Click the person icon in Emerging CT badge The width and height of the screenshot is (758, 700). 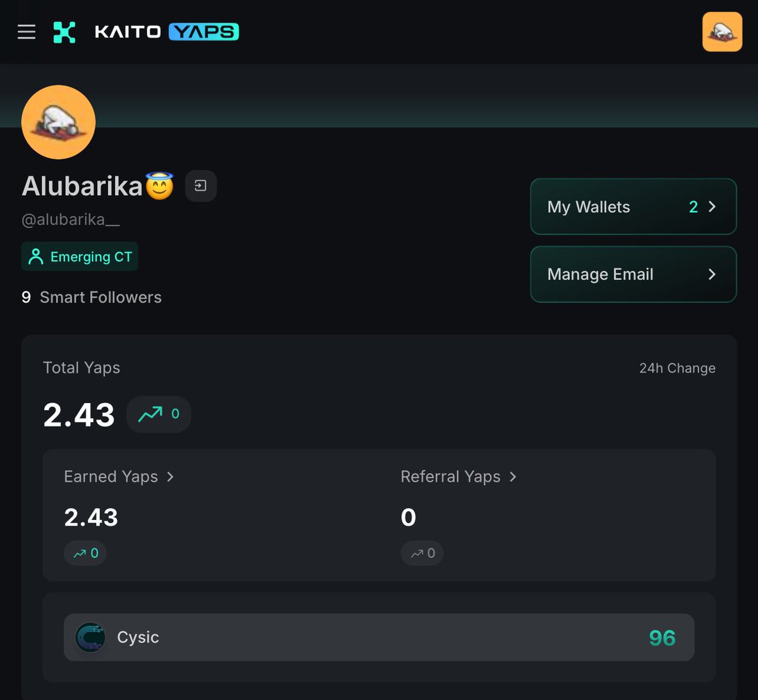(36, 256)
